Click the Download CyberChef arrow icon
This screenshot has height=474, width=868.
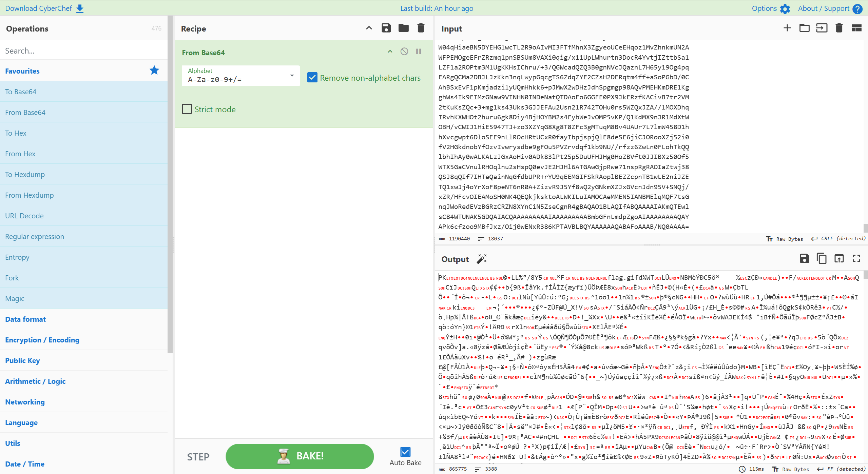[80, 8]
